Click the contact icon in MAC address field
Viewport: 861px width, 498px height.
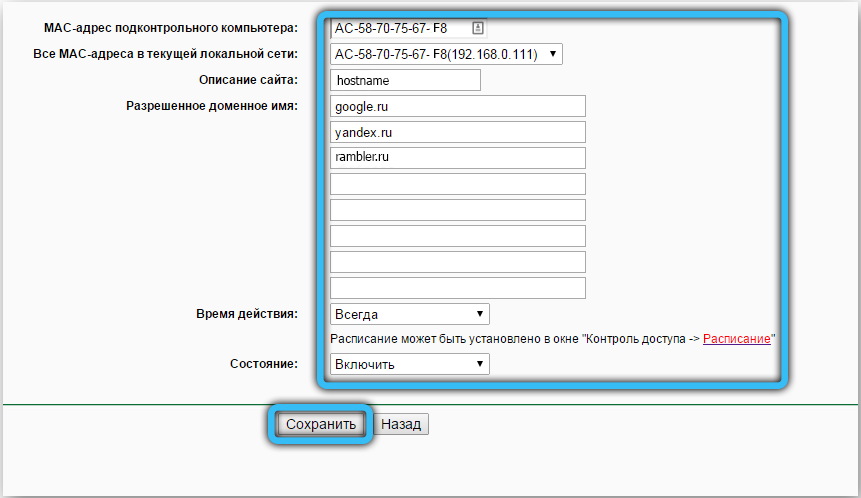478,28
